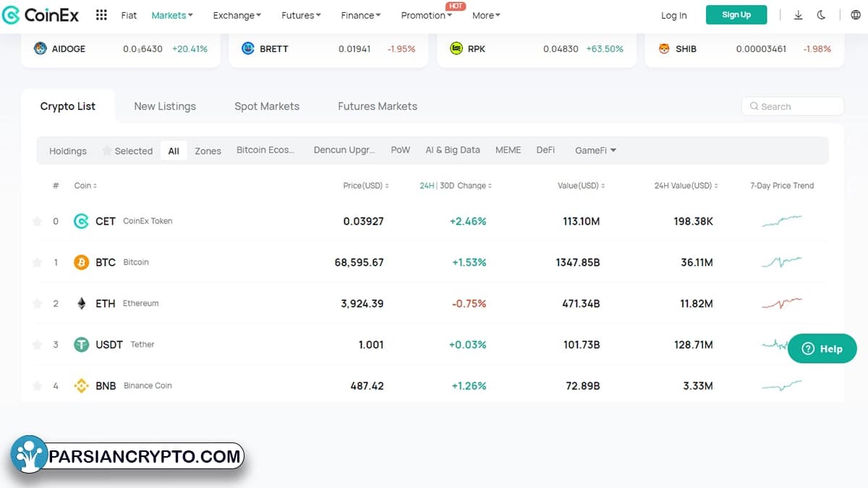Image resolution: width=868 pixels, height=488 pixels.
Task: Click the Log In link
Action: click(673, 15)
